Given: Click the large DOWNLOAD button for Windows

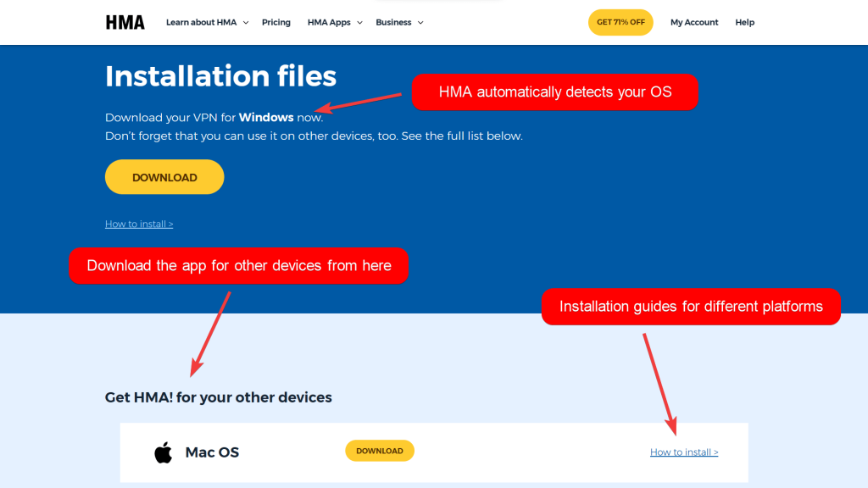Looking at the screenshot, I should click(x=164, y=177).
